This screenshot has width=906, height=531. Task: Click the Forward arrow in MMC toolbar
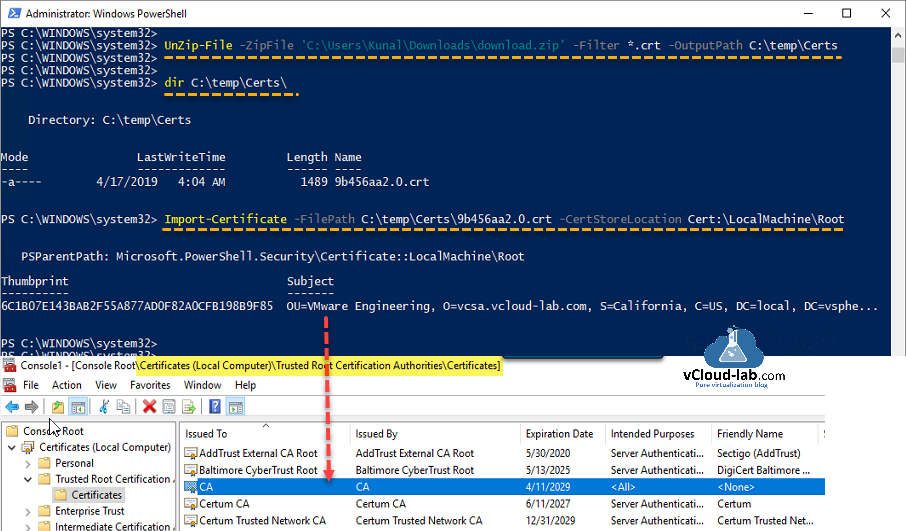pos(31,407)
